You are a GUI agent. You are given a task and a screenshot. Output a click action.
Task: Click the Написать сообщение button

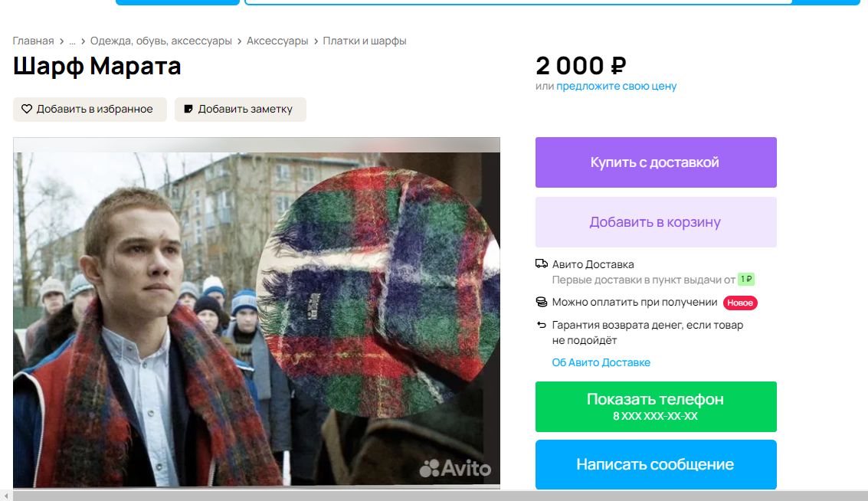pos(656,464)
